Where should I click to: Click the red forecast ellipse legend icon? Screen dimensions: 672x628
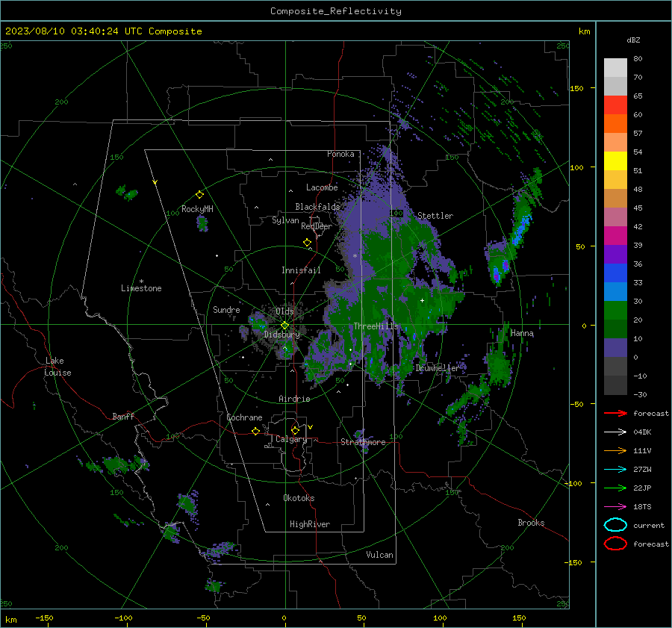[x=615, y=544]
